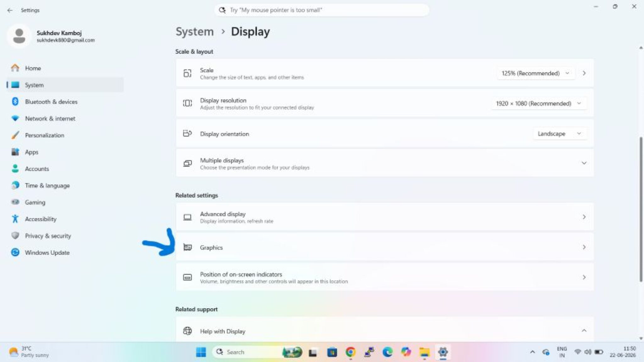Open the Graphics settings row
The height and width of the screenshot is (362, 644).
[385, 247]
